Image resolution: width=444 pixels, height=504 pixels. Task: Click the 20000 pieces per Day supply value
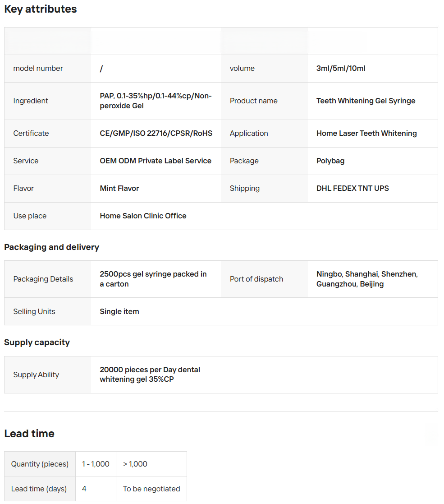tap(150, 375)
